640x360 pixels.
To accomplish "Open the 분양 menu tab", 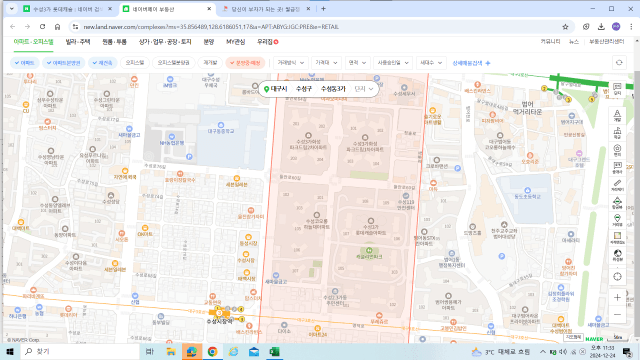I will [x=209, y=42].
